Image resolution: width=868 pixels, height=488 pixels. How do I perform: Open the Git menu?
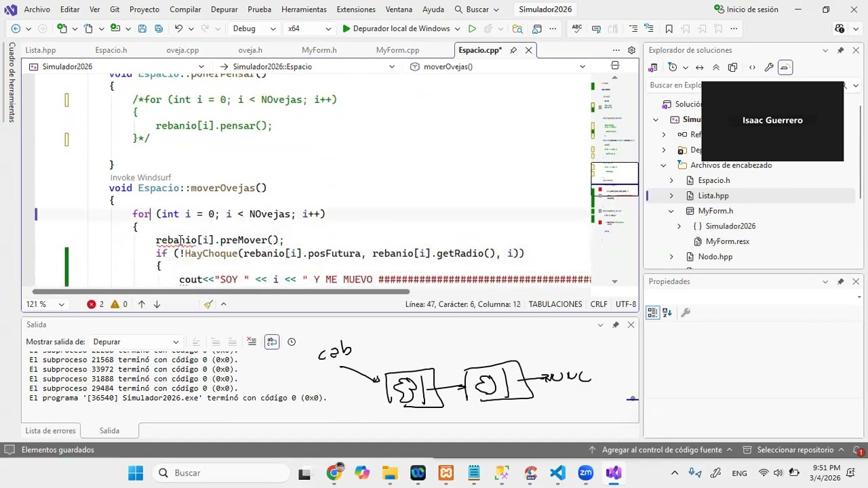[x=115, y=9]
